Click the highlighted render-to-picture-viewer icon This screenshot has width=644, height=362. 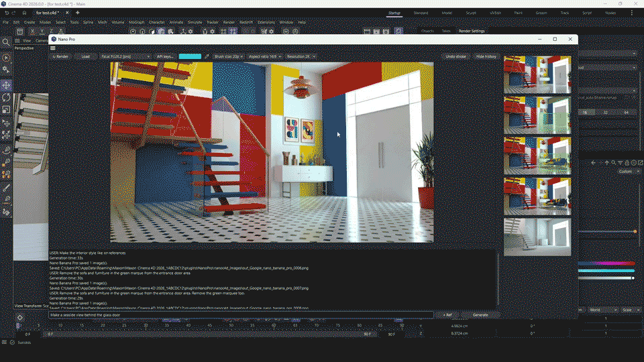398,32
